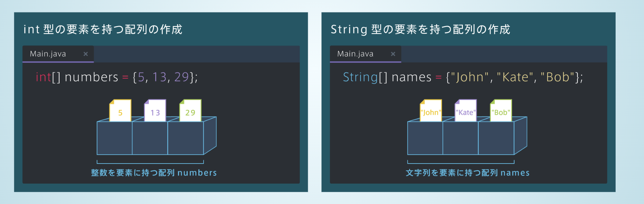Click the first box of numbers array
Screen dimensions: 644x204
tap(115, 138)
